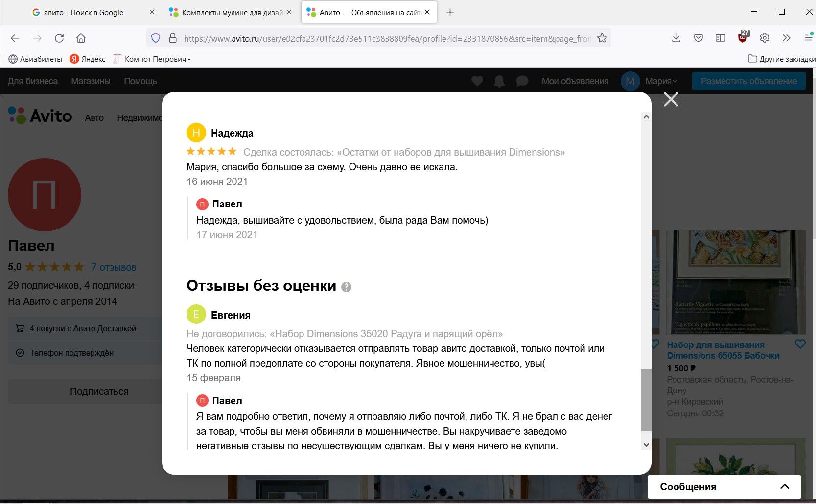
Task: Add Бабочки listing to favorites heart
Action: (x=800, y=344)
